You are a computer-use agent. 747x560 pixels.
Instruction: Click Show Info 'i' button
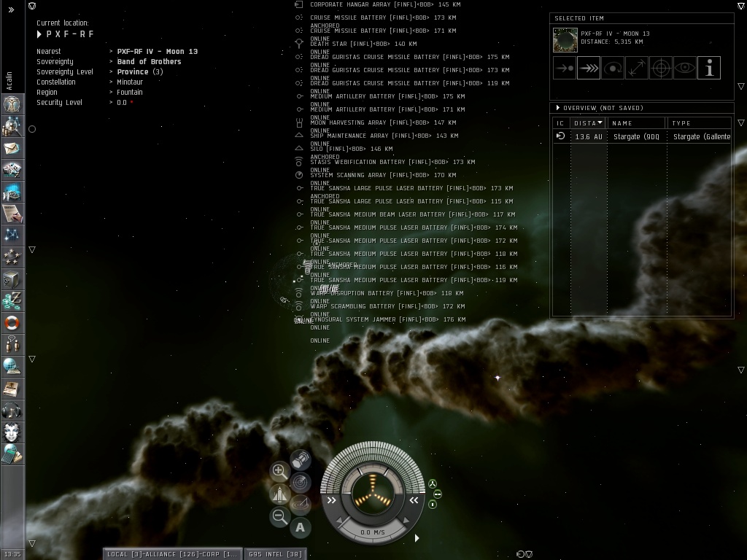[x=709, y=68]
